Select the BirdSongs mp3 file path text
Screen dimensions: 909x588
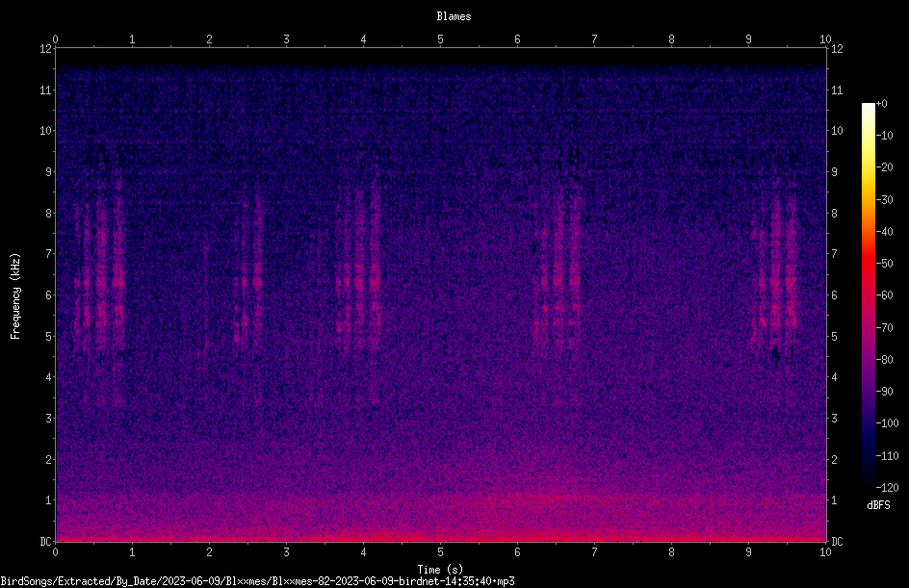point(257,581)
